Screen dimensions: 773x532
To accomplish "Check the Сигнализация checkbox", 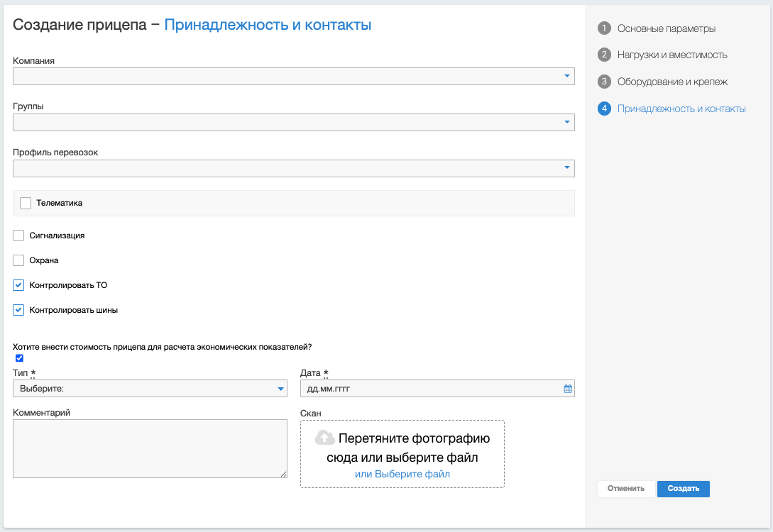I will click(18, 235).
